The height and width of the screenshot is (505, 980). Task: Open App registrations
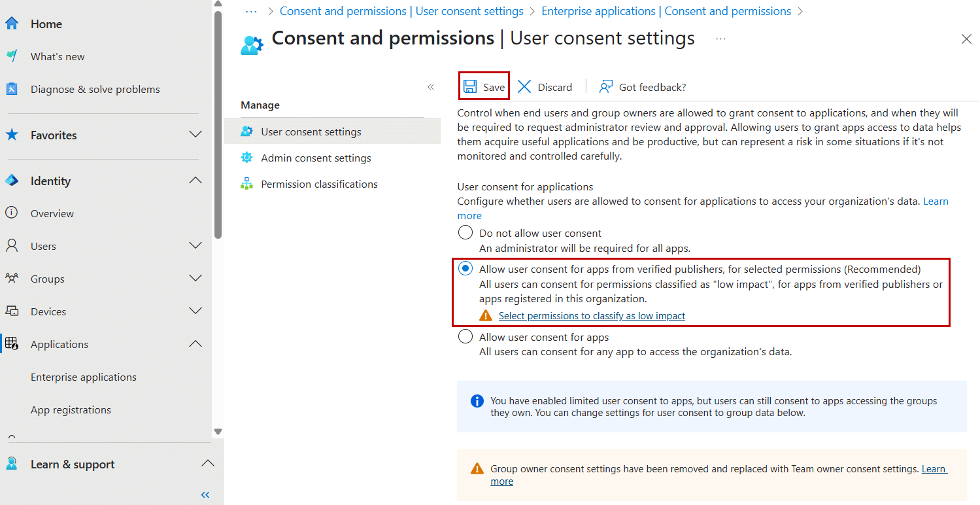pyautogui.click(x=71, y=409)
